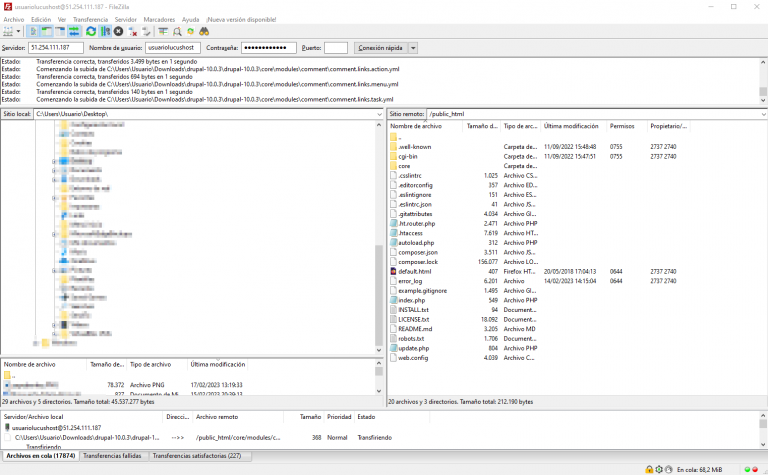Toggle the message log display

(x=33, y=32)
